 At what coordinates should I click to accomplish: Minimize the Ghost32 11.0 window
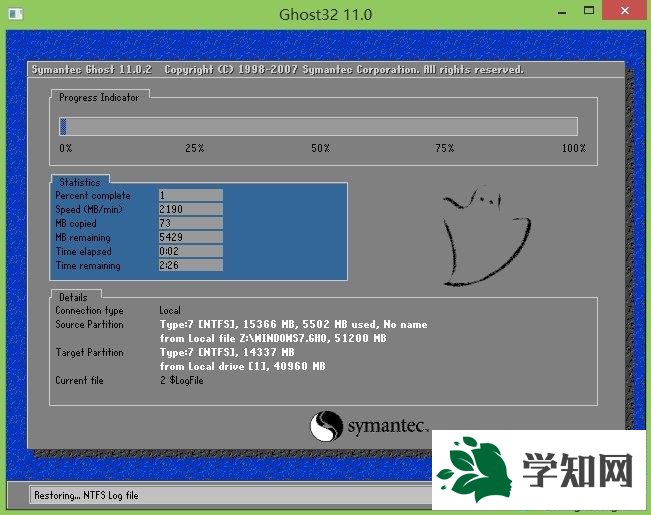[562, 11]
